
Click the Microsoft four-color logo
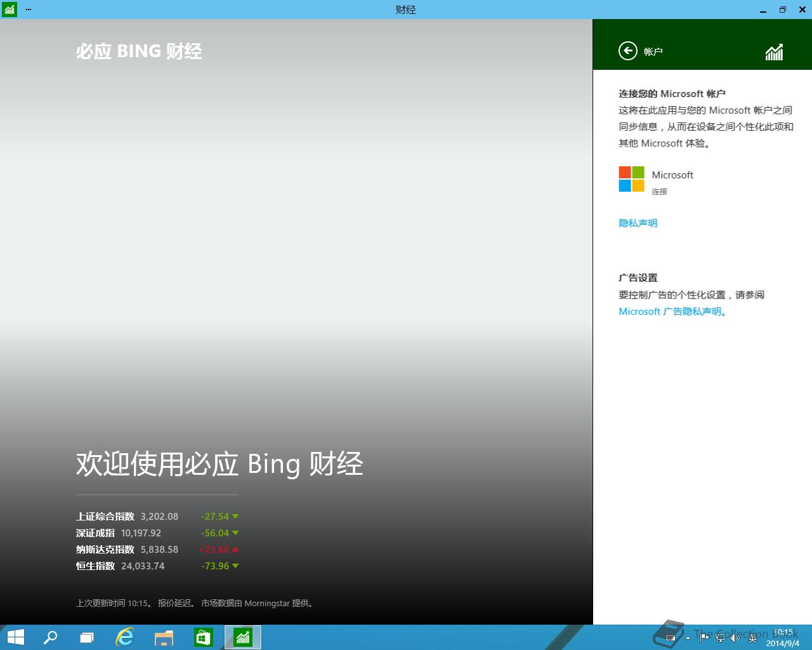click(631, 179)
